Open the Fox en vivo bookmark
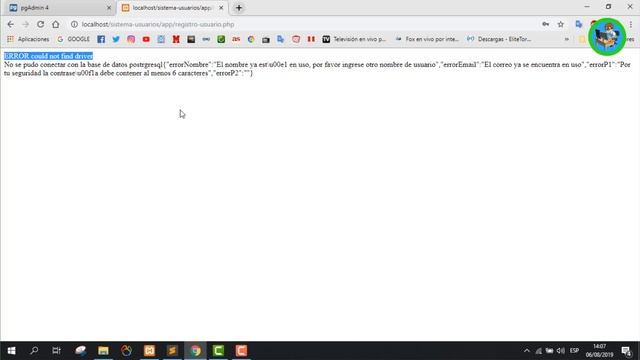 point(427,39)
